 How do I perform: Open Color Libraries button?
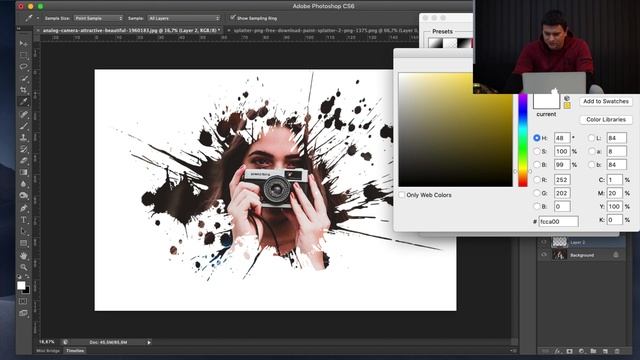(x=606, y=120)
